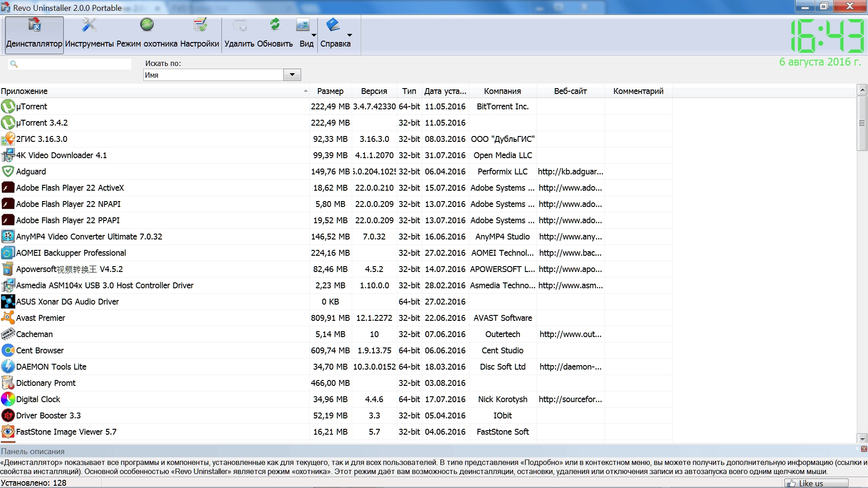Screen dimensions: 868x488
Task: Close the description panel (Панель описания)
Action: (864, 449)
